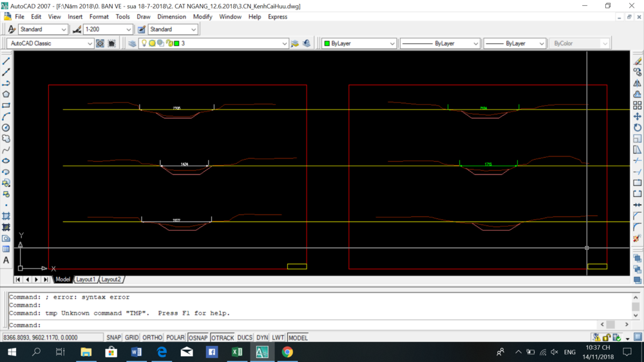This screenshot has height=362, width=644.
Task: Click the Command line input field
Action: 304,325
